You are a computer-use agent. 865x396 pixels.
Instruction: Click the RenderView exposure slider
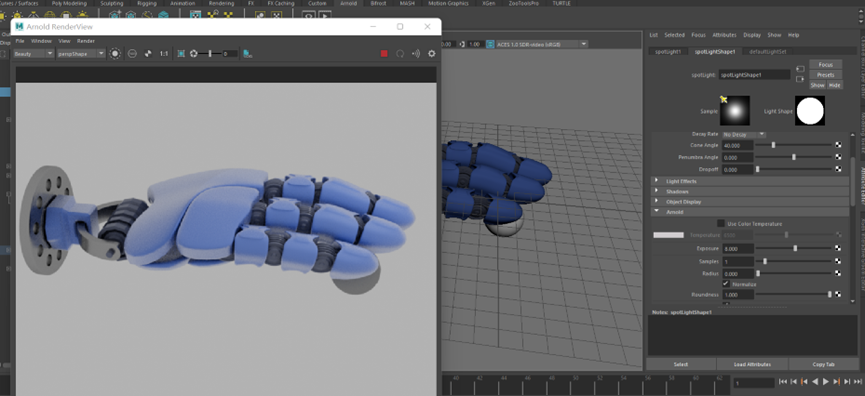[210, 53]
